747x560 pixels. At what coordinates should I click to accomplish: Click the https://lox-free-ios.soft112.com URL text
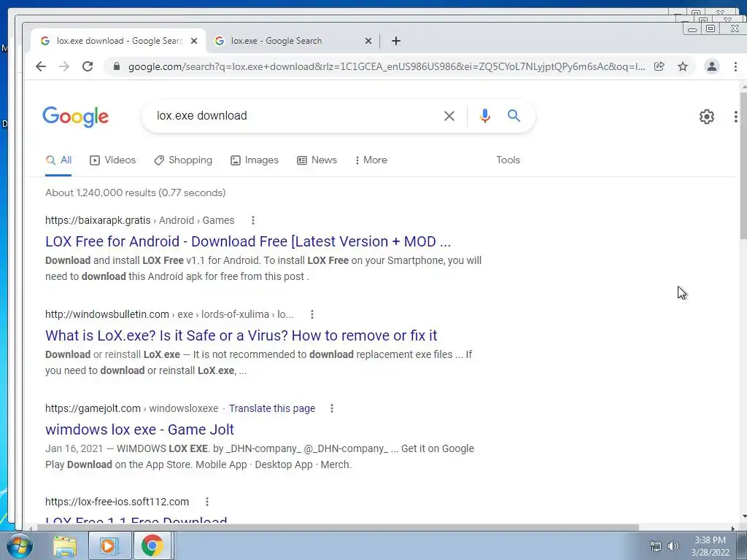click(117, 502)
